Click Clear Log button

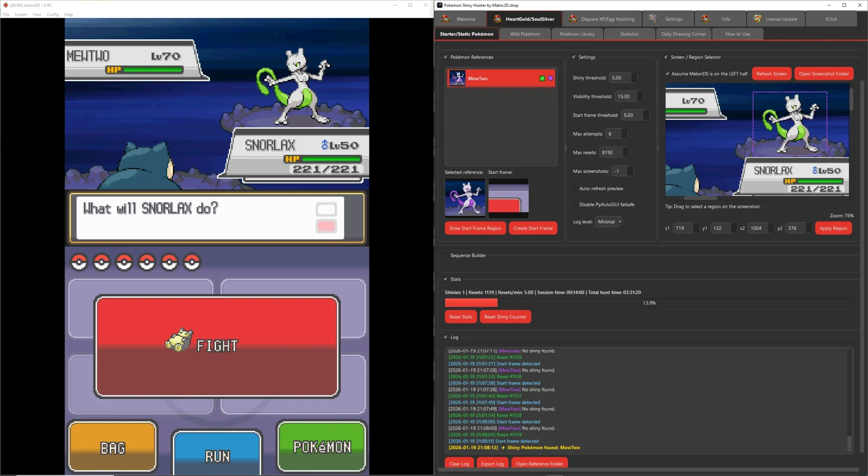click(459, 463)
